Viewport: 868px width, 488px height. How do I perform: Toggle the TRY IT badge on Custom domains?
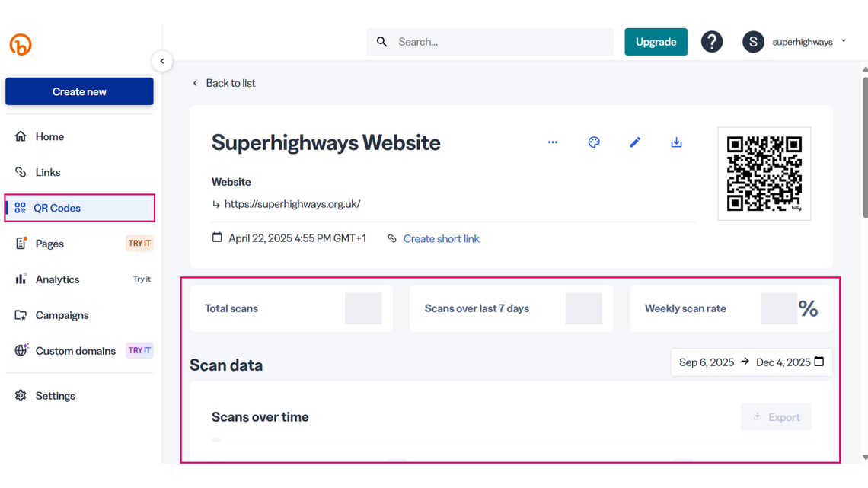(139, 350)
